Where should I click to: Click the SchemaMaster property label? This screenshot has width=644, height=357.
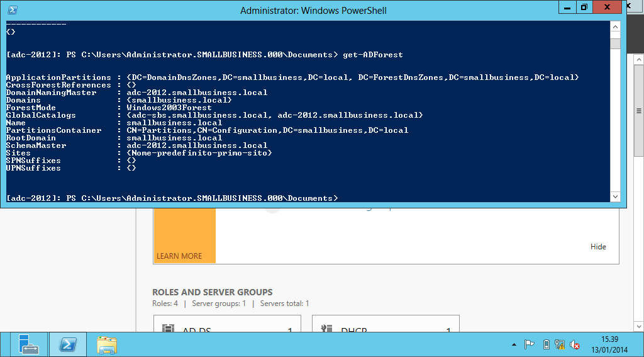[x=36, y=145]
